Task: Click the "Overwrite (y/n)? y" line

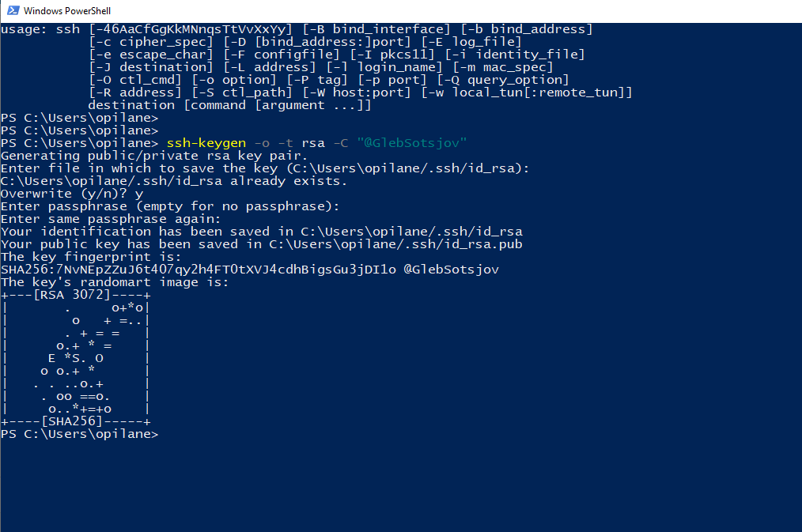Action: 72,194
